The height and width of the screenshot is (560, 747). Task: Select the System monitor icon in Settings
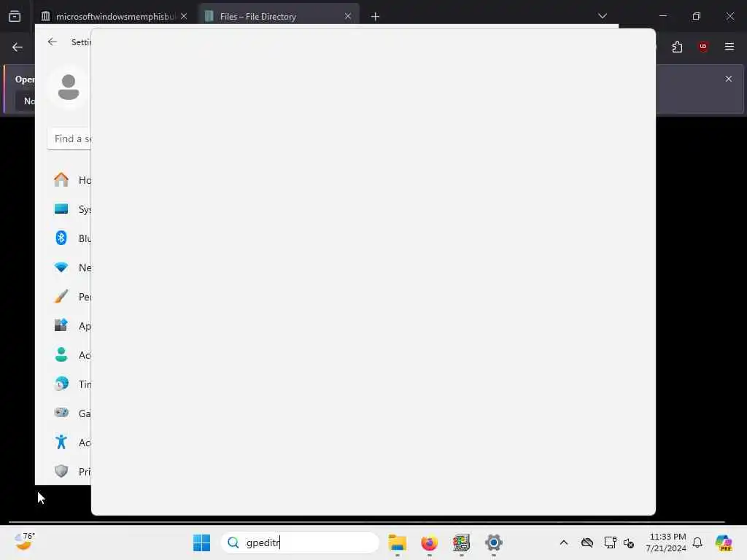(x=61, y=209)
